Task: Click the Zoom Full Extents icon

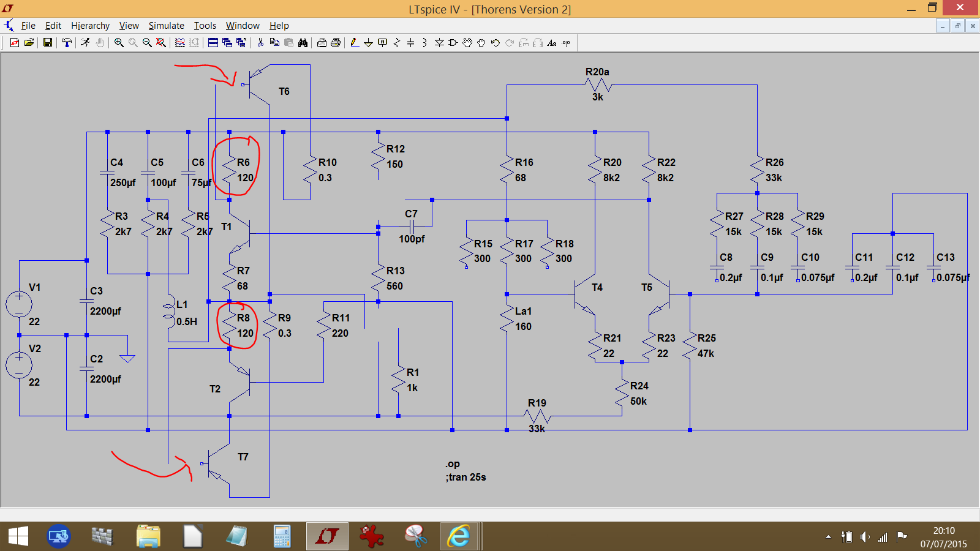Action: point(161,43)
